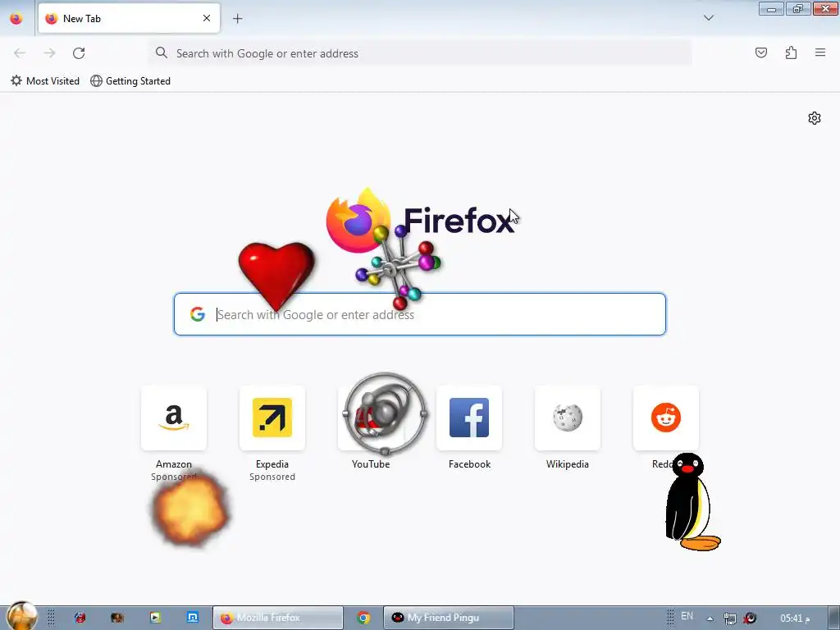Click the muted volume tray icon
The width and height of the screenshot is (840, 630).
click(750, 619)
